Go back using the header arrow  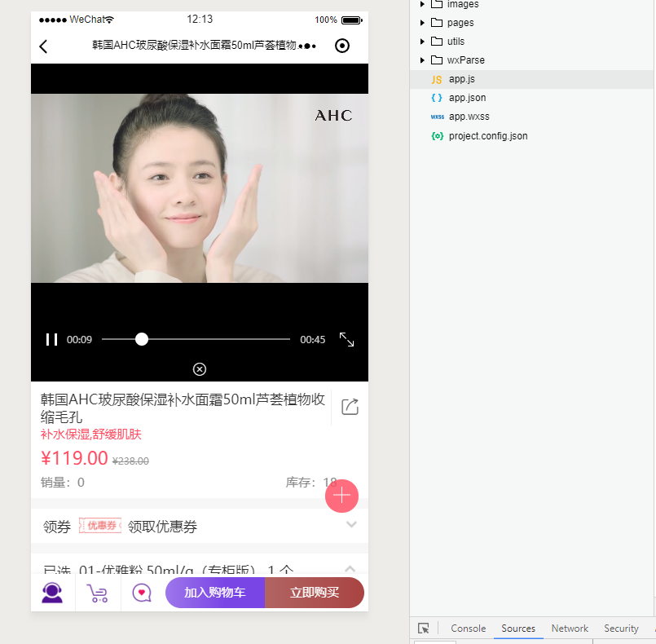[43, 46]
